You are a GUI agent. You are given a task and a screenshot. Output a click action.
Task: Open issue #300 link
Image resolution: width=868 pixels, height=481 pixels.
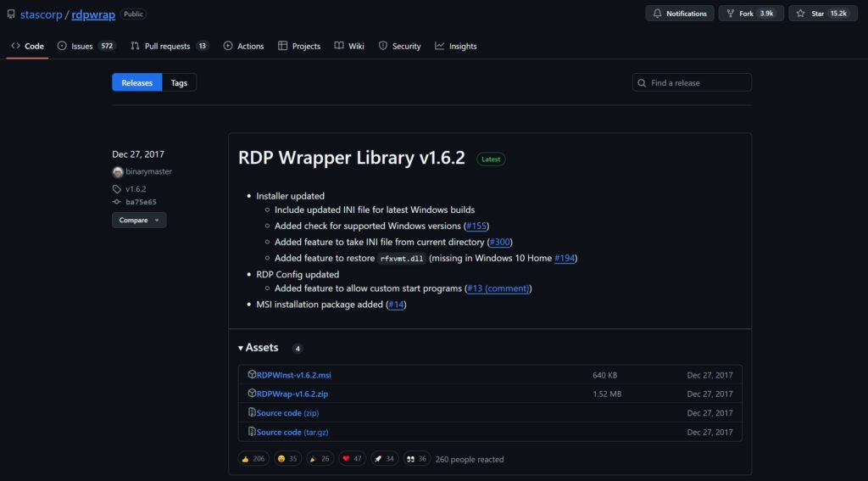(500, 242)
